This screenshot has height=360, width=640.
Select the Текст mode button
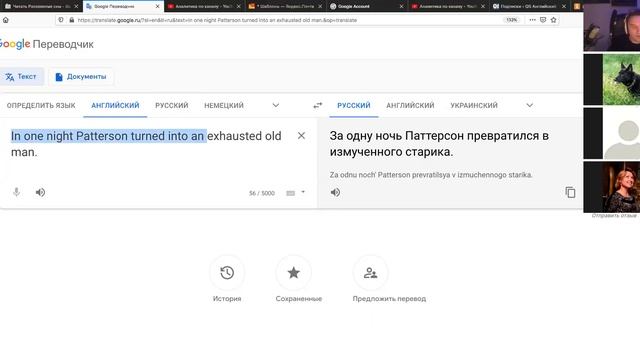click(21, 76)
